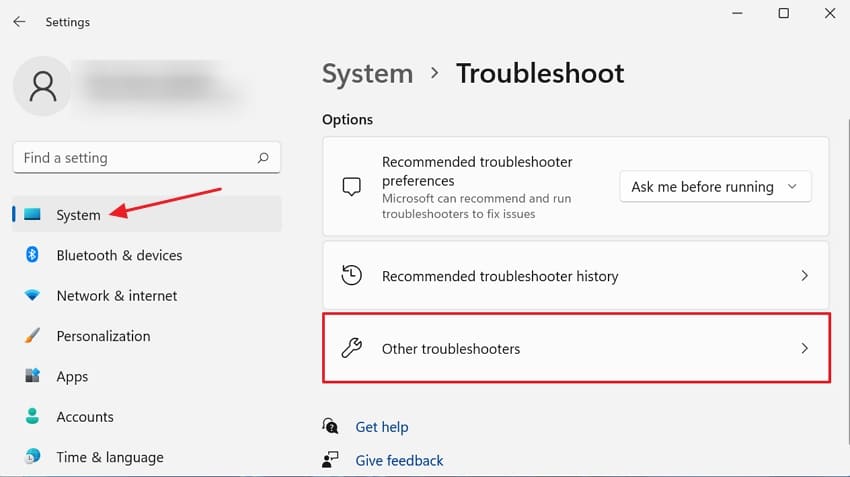This screenshot has height=477, width=850.
Task: Click the Get help icon
Action: pyautogui.click(x=330, y=426)
